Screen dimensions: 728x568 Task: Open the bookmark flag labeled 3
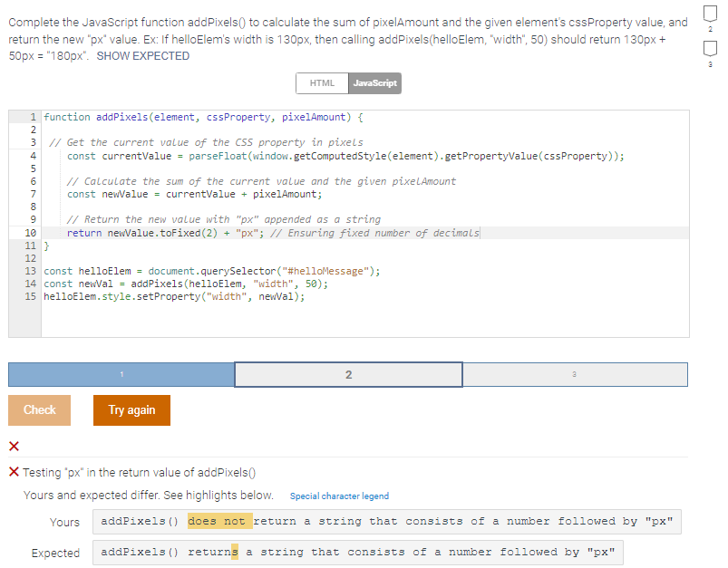pyautogui.click(x=710, y=50)
